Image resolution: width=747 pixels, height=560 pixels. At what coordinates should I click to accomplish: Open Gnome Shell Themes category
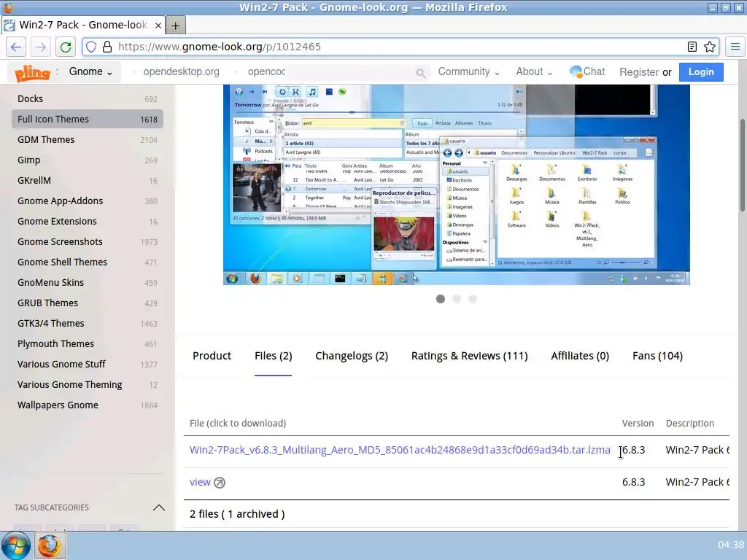[x=88, y=262]
